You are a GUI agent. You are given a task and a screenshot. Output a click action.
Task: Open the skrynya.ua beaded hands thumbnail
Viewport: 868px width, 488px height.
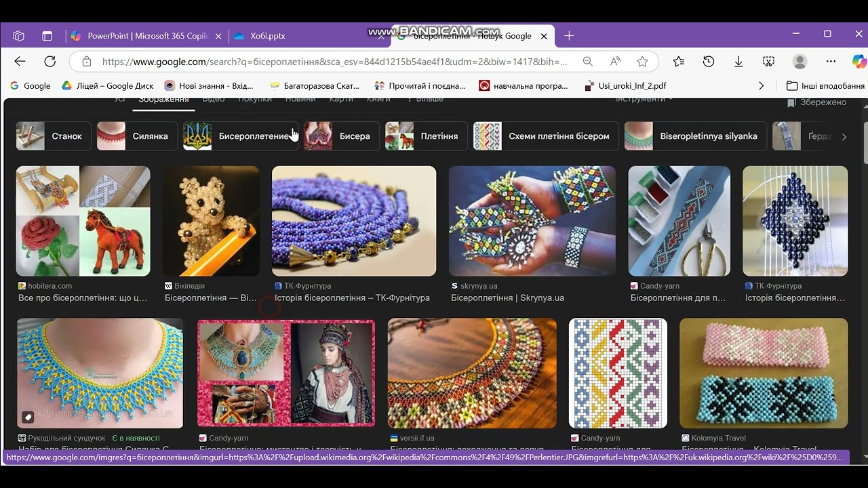[532, 221]
